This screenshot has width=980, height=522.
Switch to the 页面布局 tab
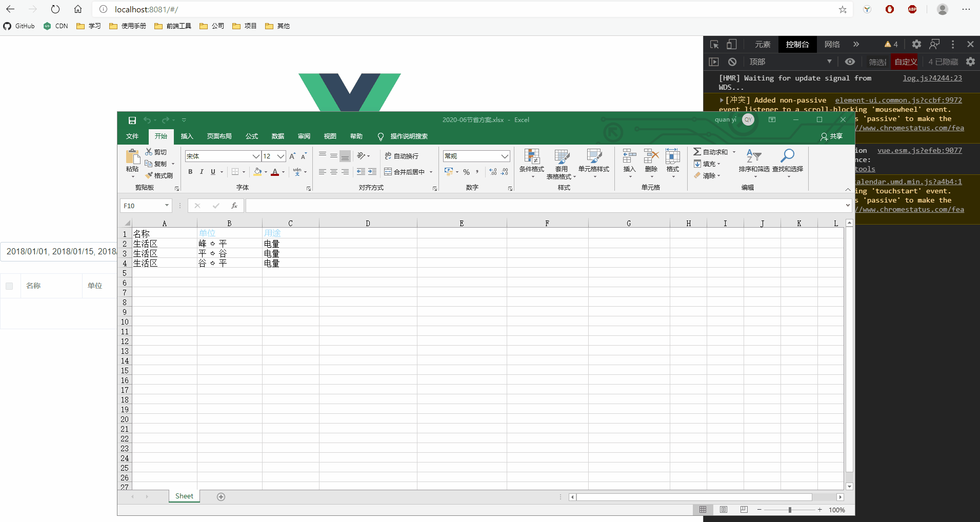pos(219,136)
